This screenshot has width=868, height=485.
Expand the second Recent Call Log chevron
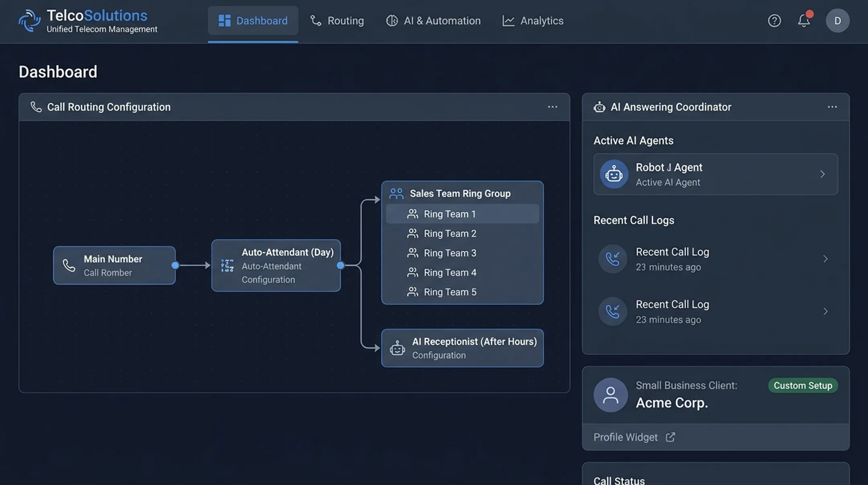pyautogui.click(x=825, y=311)
